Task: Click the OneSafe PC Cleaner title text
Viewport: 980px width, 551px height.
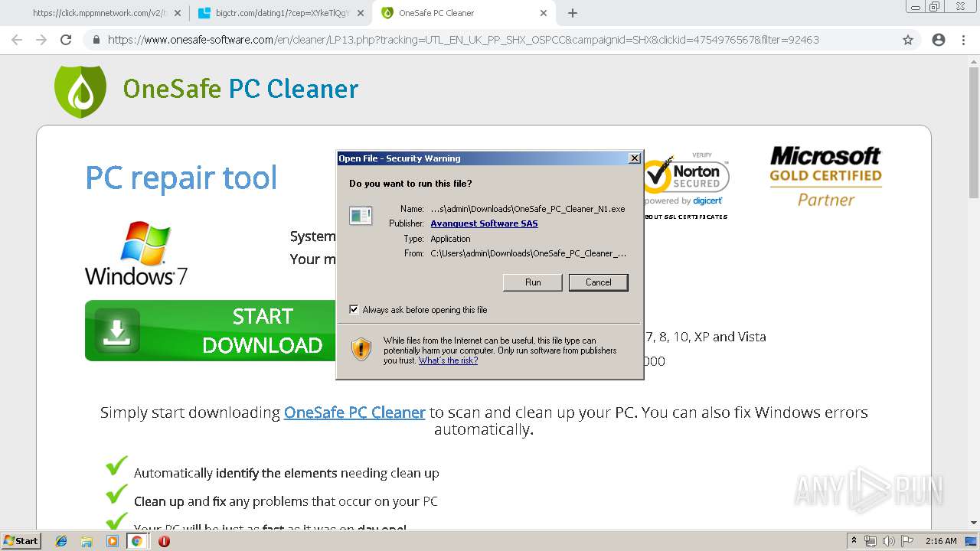Action: pos(240,89)
